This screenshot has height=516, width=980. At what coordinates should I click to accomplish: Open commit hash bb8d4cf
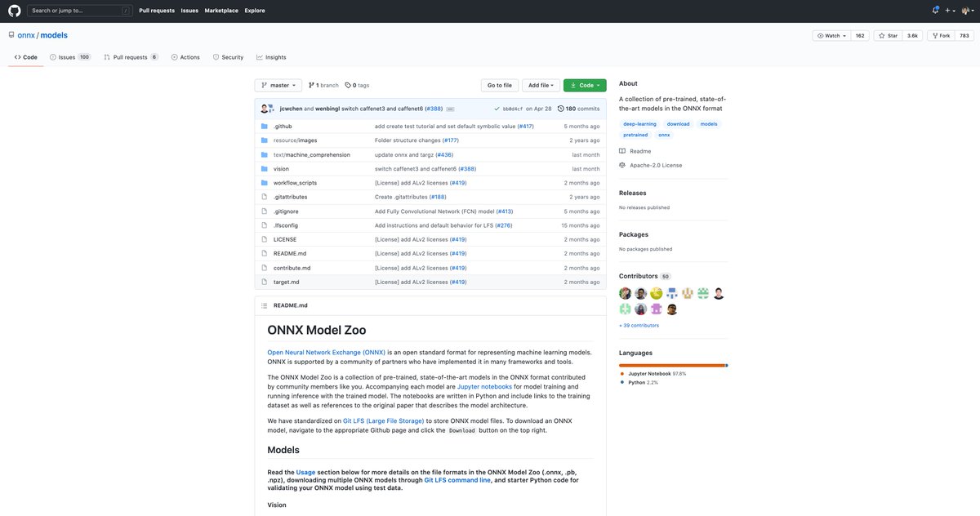[512, 109]
